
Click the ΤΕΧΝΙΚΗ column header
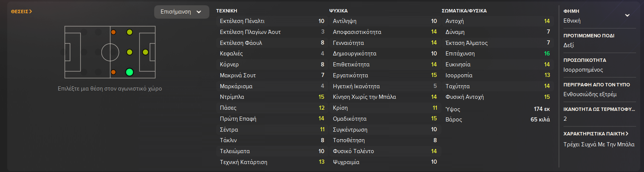point(227,11)
